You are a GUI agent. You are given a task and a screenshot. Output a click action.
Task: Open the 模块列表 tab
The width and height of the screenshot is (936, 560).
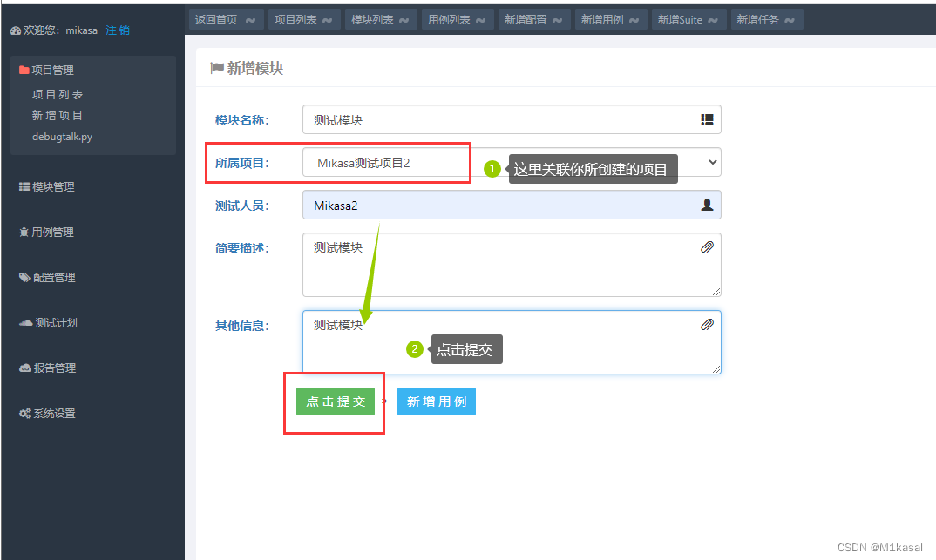tap(380, 20)
